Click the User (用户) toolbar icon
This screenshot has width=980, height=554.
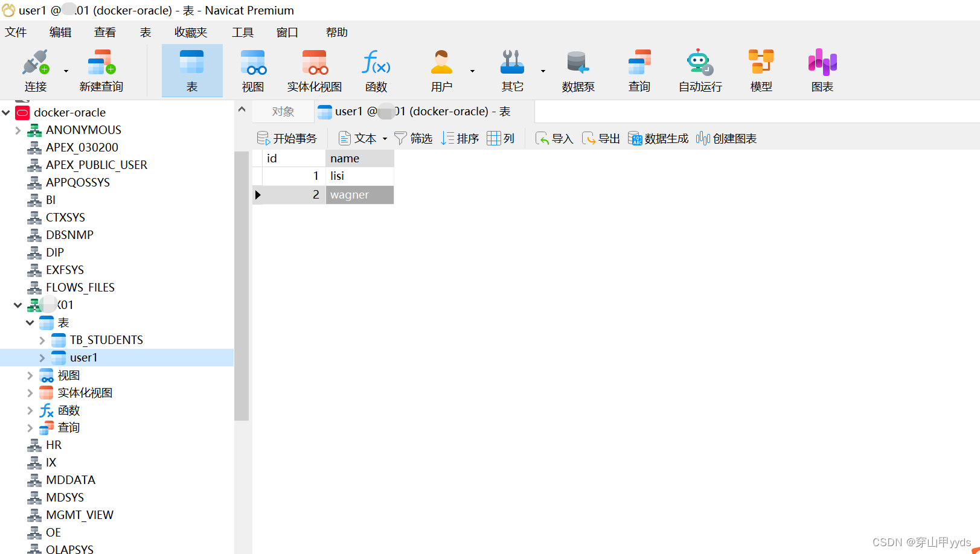tap(441, 71)
